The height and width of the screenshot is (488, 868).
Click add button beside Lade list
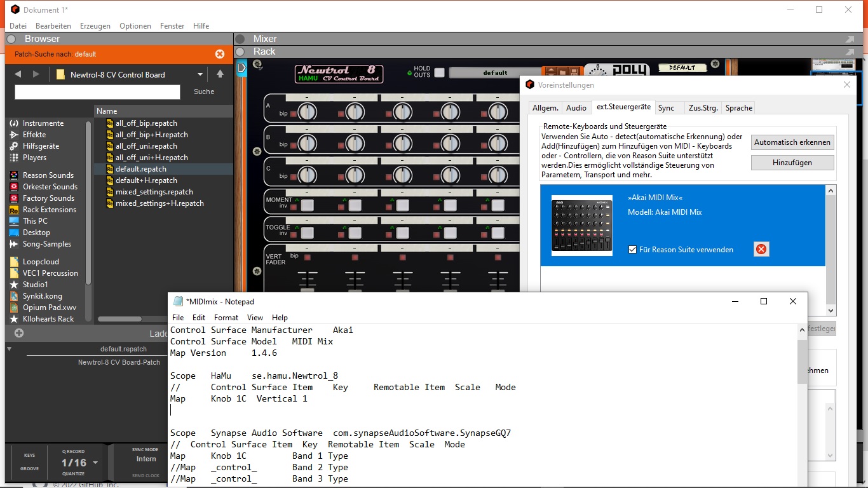(19, 333)
